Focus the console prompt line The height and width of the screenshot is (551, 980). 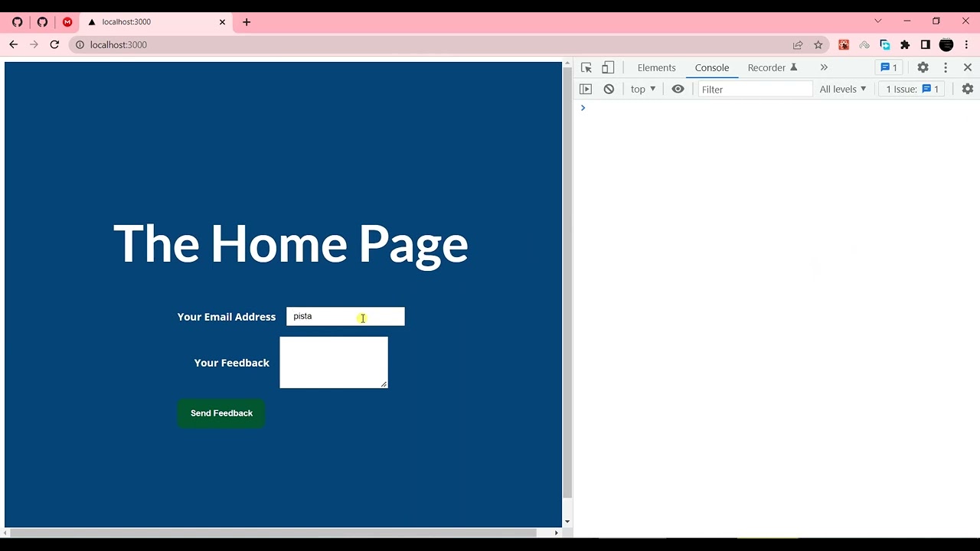coord(776,108)
